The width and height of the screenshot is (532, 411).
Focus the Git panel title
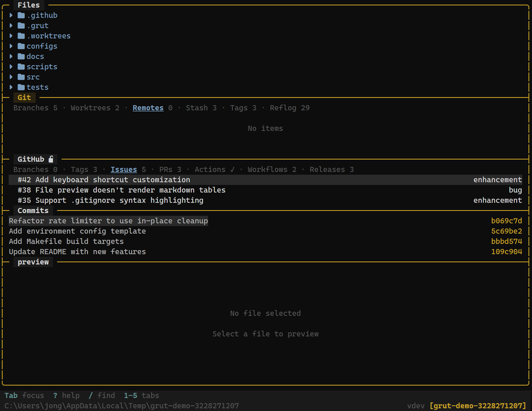tap(24, 98)
